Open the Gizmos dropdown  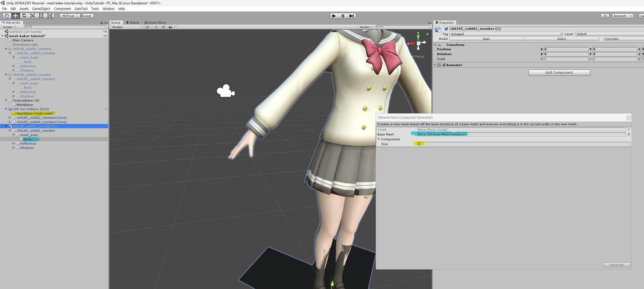coord(366,27)
